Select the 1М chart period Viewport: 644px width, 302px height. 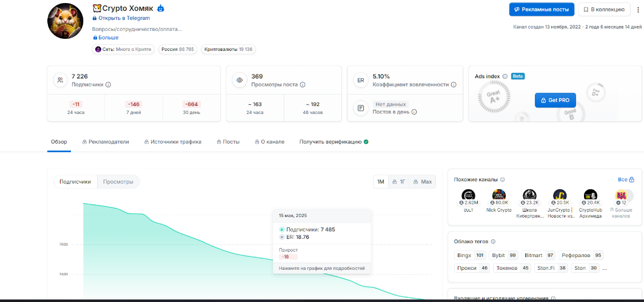(x=381, y=181)
